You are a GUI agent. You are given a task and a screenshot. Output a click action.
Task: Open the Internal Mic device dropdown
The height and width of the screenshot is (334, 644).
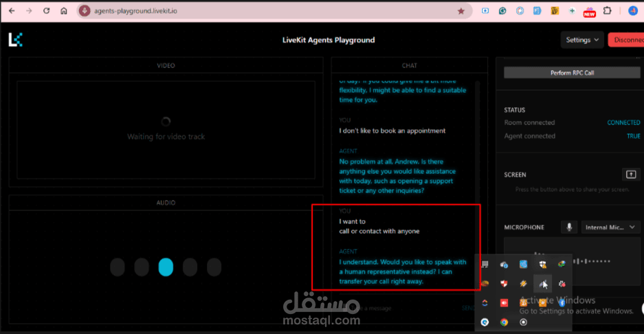point(610,227)
